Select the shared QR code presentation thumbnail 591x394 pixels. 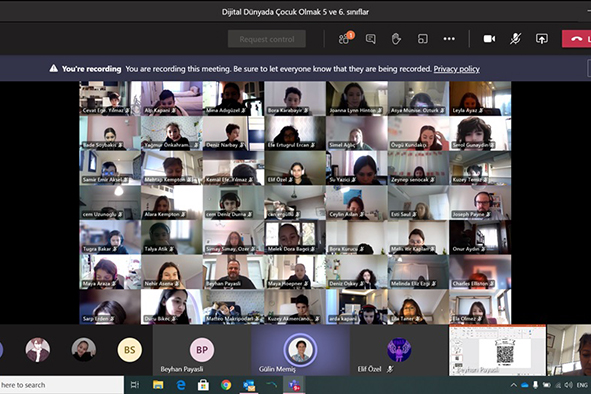click(x=497, y=350)
